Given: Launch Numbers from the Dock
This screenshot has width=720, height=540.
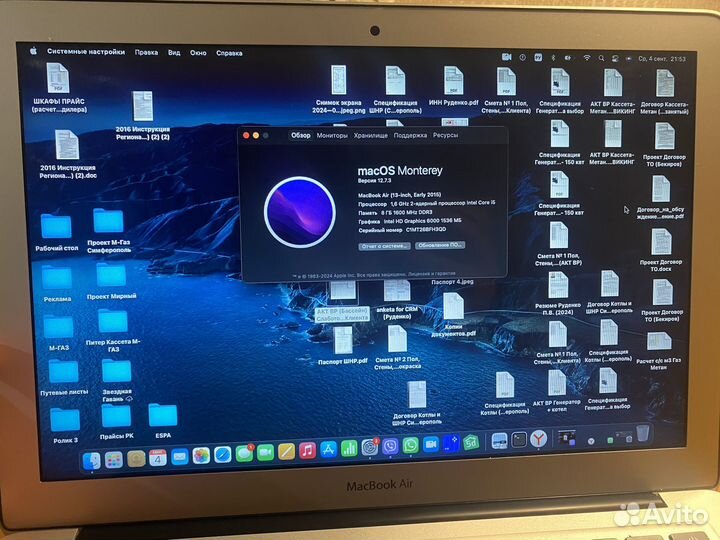Looking at the screenshot, I should (x=349, y=448).
